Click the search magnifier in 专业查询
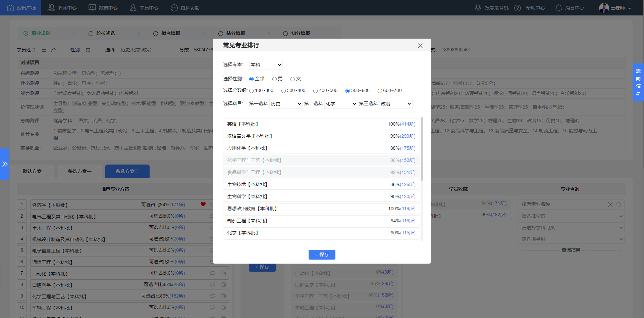This screenshot has height=318, width=644. pos(619,204)
